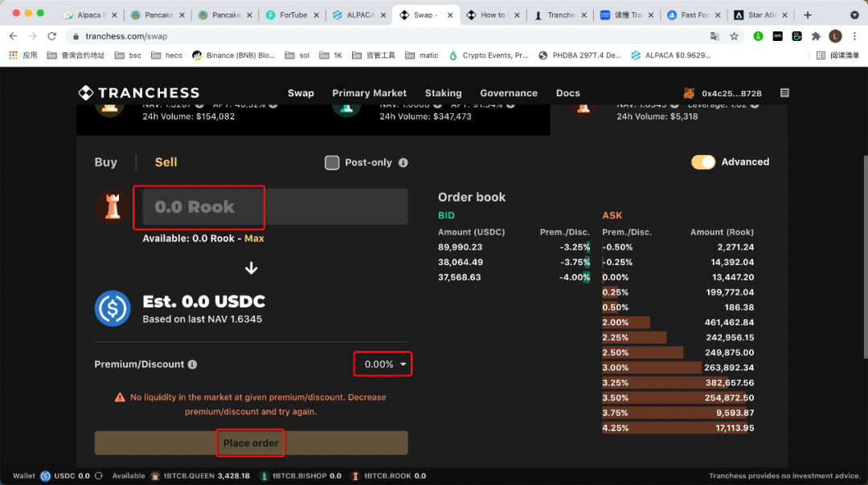Open Primary Market in navigation
This screenshot has width=868, height=485.
(369, 93)
